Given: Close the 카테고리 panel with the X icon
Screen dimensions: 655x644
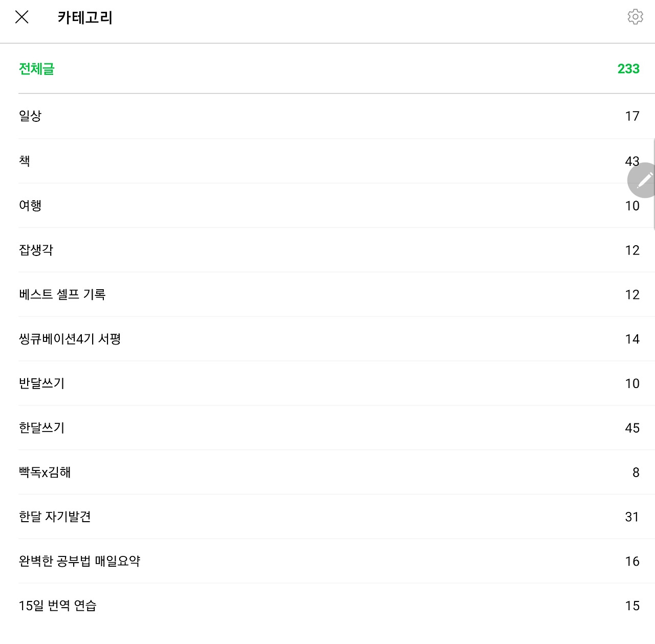Looking at the screenshot, I should click(x=22, y=17).
